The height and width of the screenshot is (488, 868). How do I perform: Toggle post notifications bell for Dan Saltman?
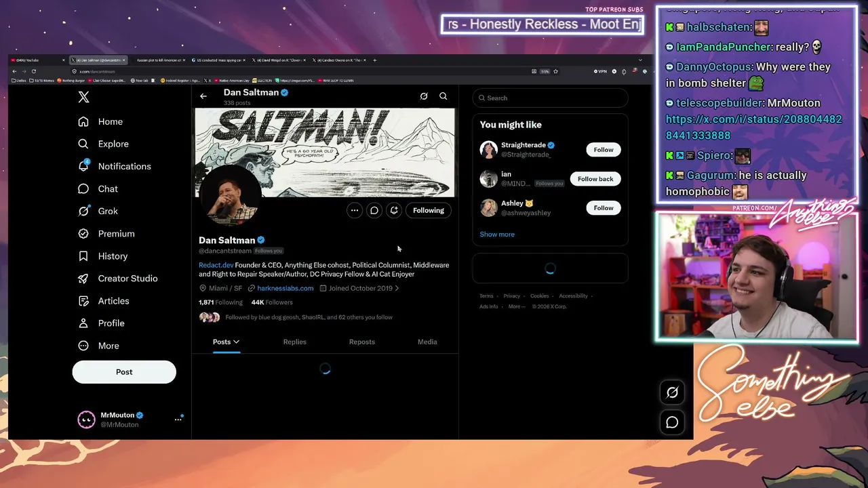(394, 210)
